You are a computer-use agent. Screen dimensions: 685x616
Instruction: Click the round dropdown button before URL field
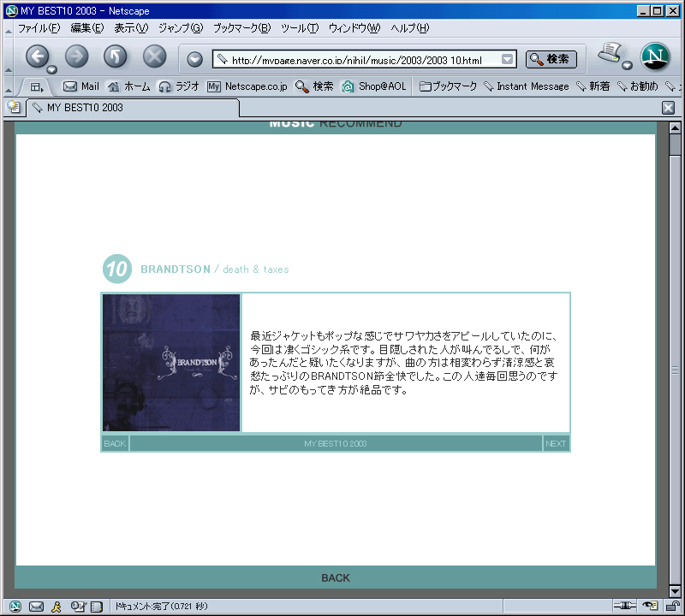point(194,59)
